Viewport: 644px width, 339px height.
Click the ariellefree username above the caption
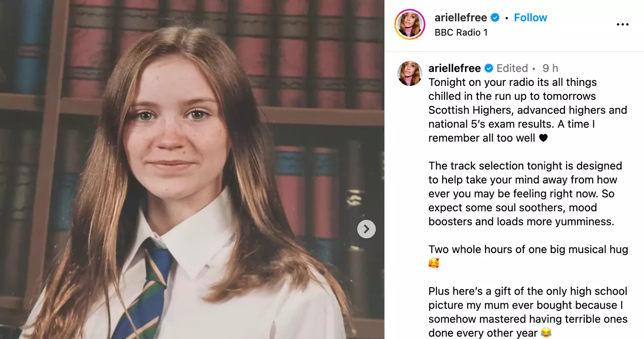click(454, 68)
